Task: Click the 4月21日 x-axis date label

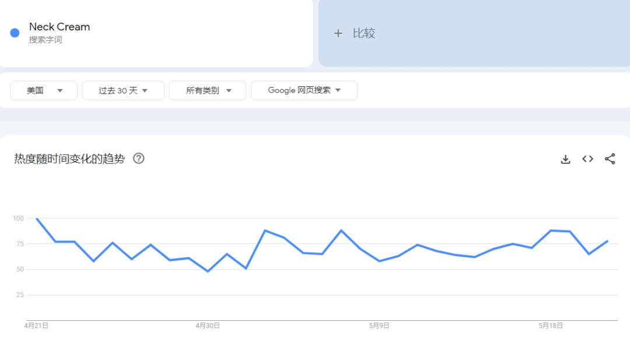Action: click(x=36, y=325)
